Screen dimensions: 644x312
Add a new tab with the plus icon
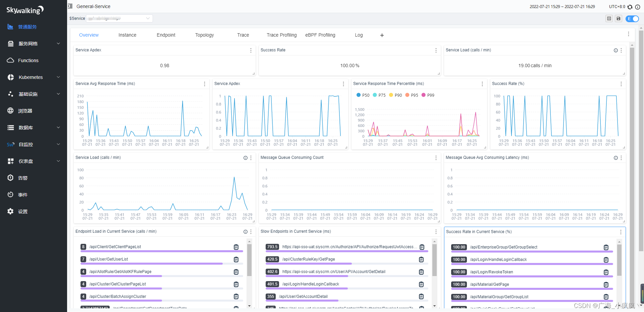coord(382,35)
